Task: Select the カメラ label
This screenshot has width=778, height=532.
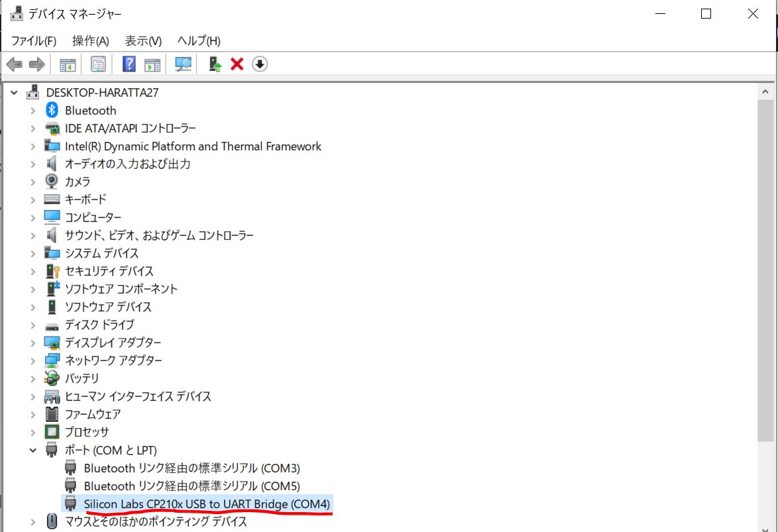Action: click(x=78, y=182)
